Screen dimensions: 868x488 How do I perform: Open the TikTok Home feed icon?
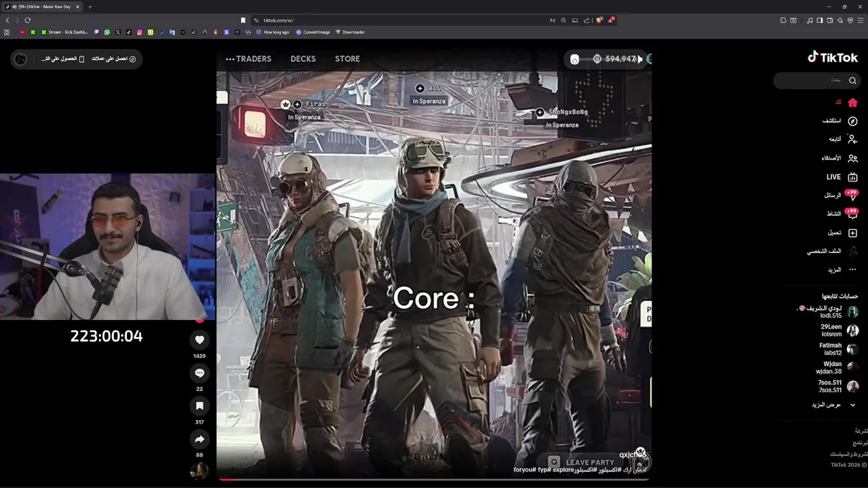click(852, 102)
